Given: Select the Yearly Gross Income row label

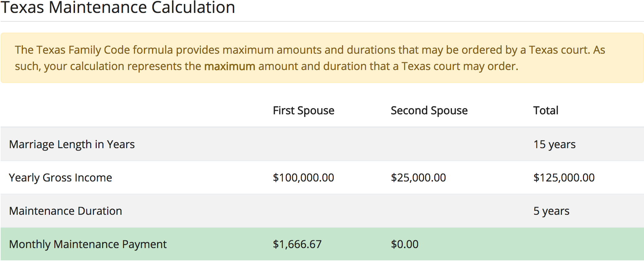Looking at the screenshot, I should (x=60, y=178).
